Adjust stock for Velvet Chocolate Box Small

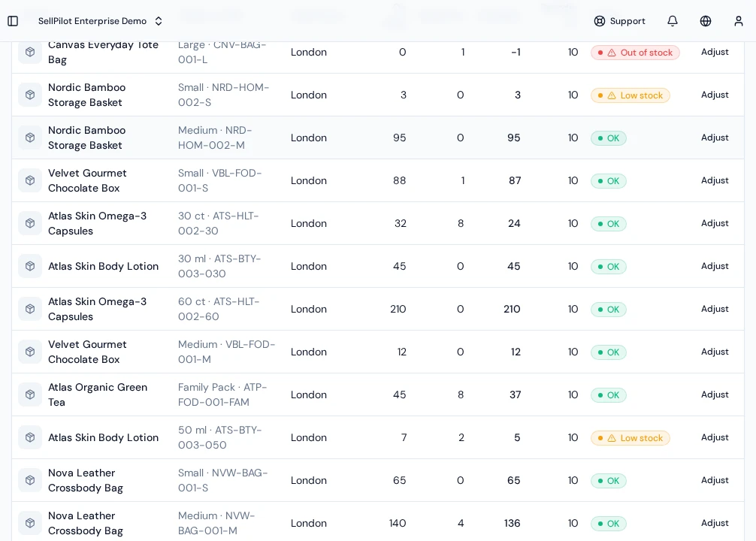click(715, 180)
